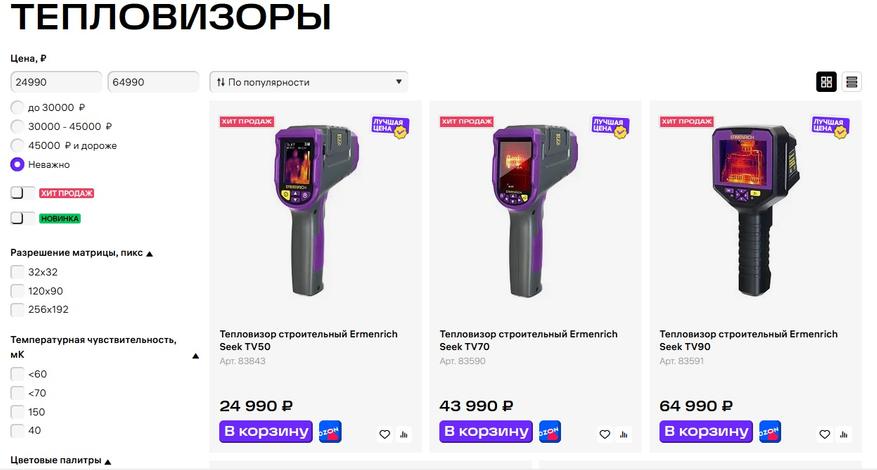Add Seek TV90 to comparison chart
The image size is (877, 470).
tap(844, 434)
